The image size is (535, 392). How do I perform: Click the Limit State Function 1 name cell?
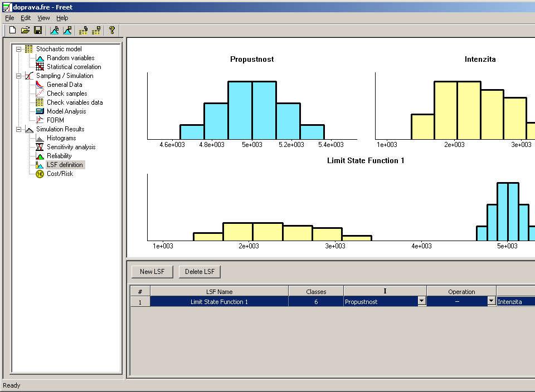(x=219, y=302)
